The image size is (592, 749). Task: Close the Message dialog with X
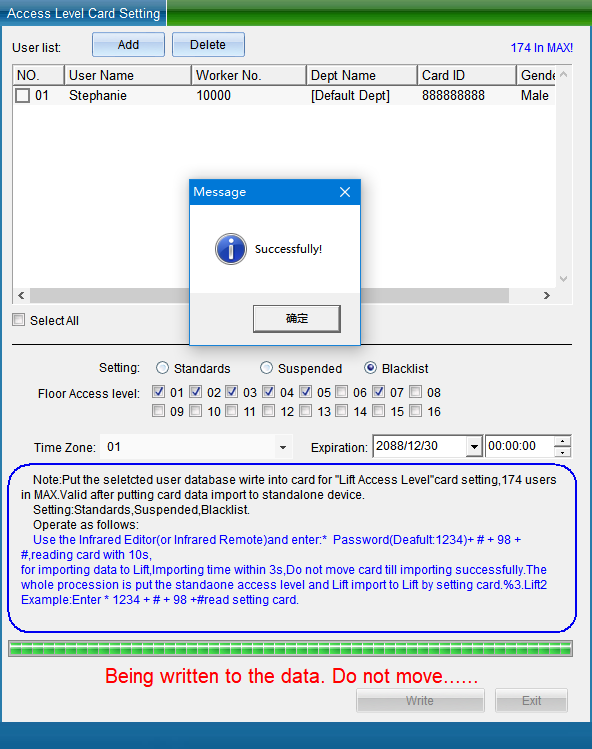coord(345,192)
